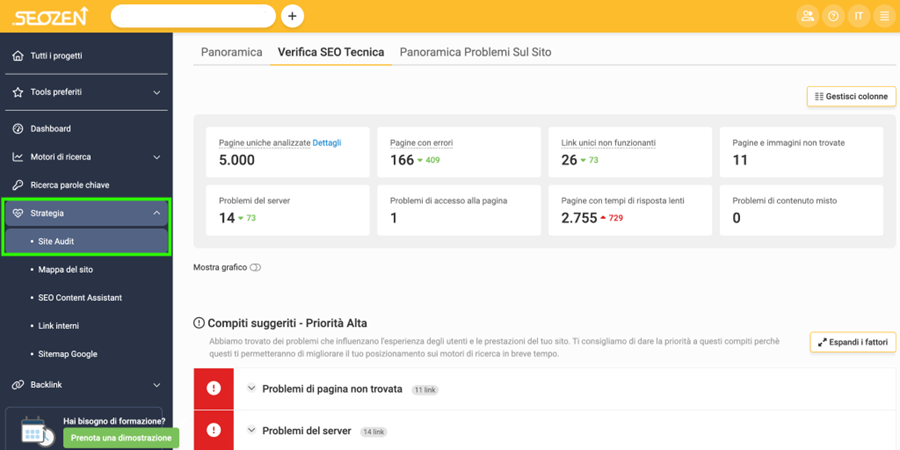
Task: Click the top search input field
Action: pos(192,16)
